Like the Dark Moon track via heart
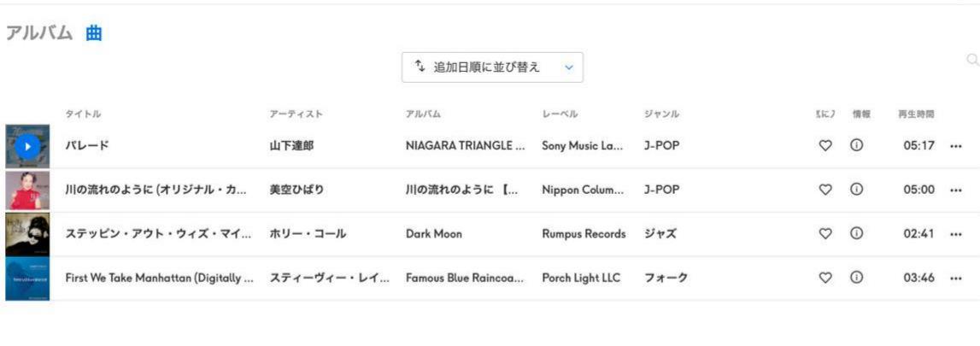Screen dimensions: 980x346 825,233
